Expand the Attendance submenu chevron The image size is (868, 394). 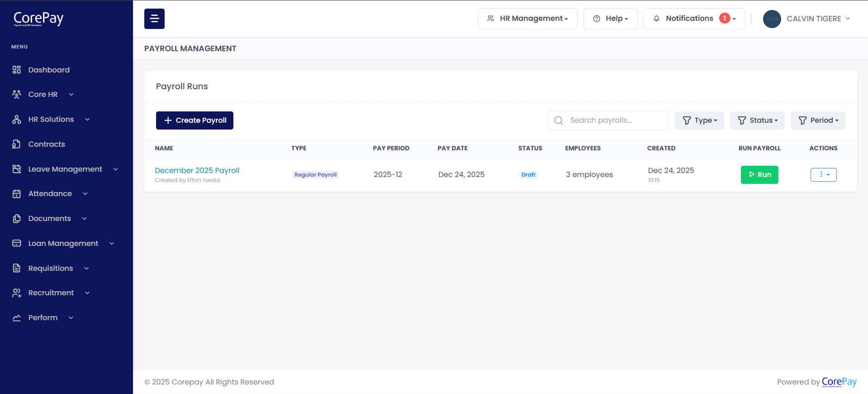pyautogui.click(x=85, y=193)
